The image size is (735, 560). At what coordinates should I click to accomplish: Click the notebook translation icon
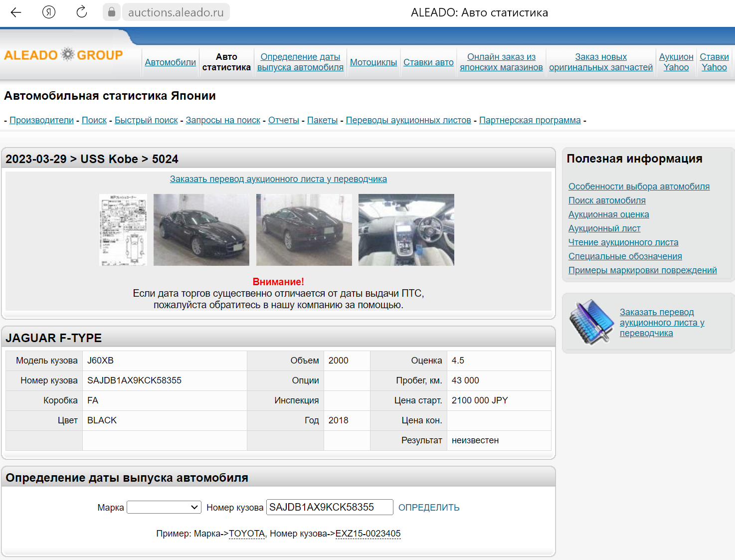591,322
